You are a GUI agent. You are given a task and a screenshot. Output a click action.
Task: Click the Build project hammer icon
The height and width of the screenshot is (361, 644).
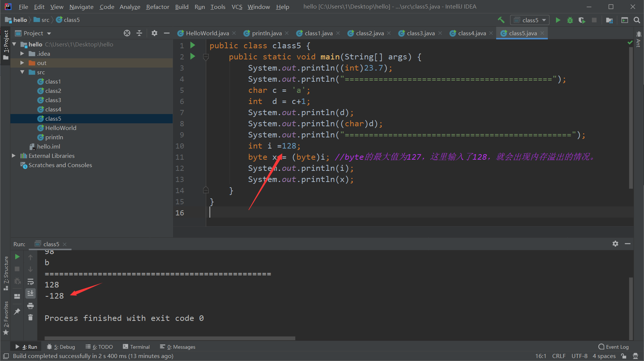point(501,20)
